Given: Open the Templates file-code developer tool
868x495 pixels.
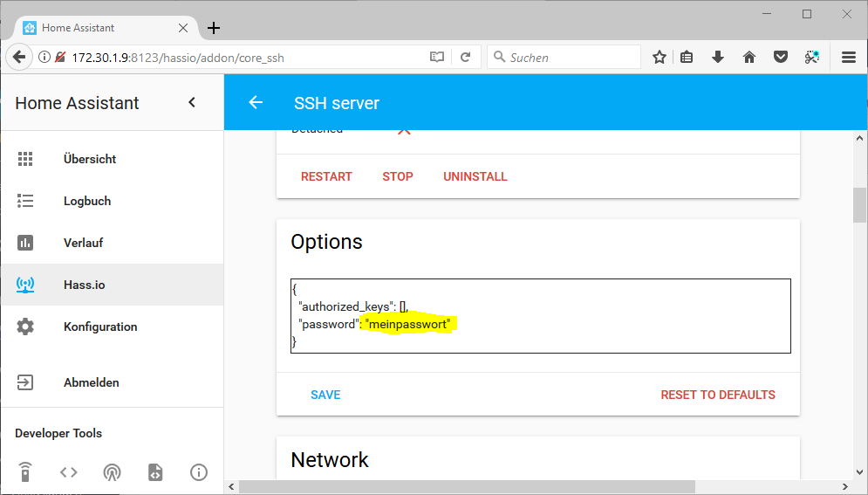Looking at the screenshot, I should pos(155,472).
